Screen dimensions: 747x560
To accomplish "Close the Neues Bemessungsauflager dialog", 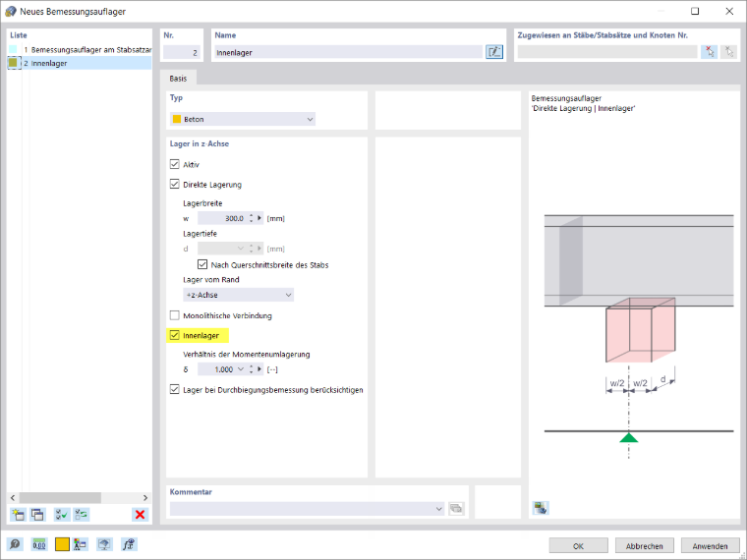I will pos(729,11).
